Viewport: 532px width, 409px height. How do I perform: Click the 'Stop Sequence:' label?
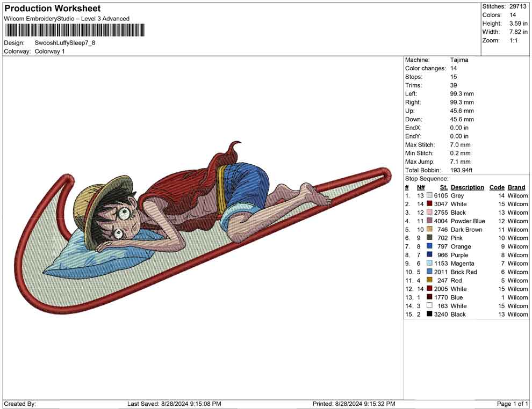tap(427, 179)
